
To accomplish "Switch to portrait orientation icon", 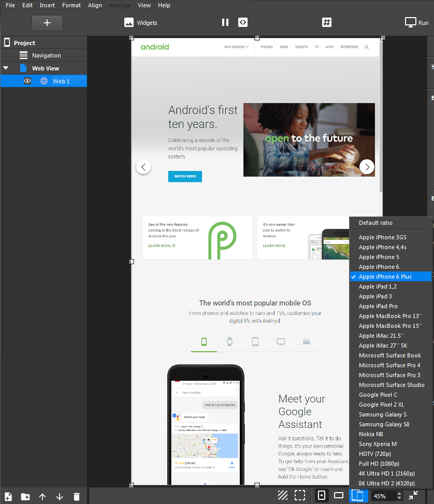I will coord(322,495).
